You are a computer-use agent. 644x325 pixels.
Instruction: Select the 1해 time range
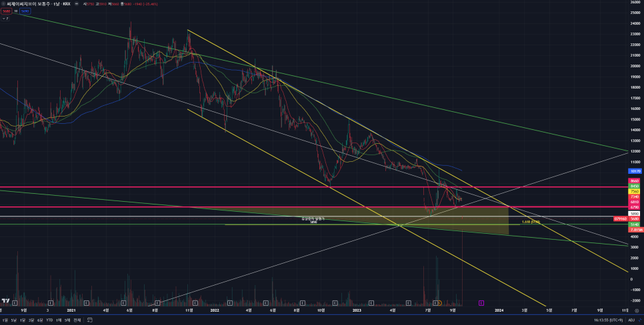click(x=59, y=320)
